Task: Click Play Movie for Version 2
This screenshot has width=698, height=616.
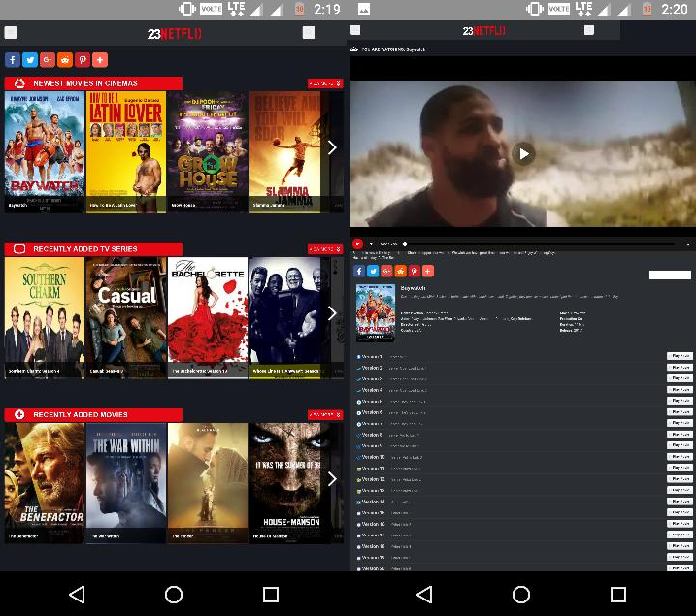Action: pos(680,368)
